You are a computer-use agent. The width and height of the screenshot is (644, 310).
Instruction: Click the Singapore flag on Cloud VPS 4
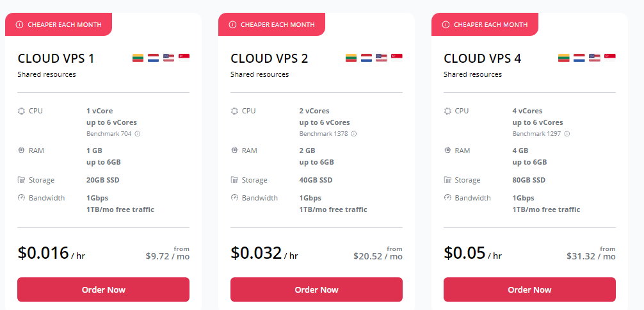[610, 58]
